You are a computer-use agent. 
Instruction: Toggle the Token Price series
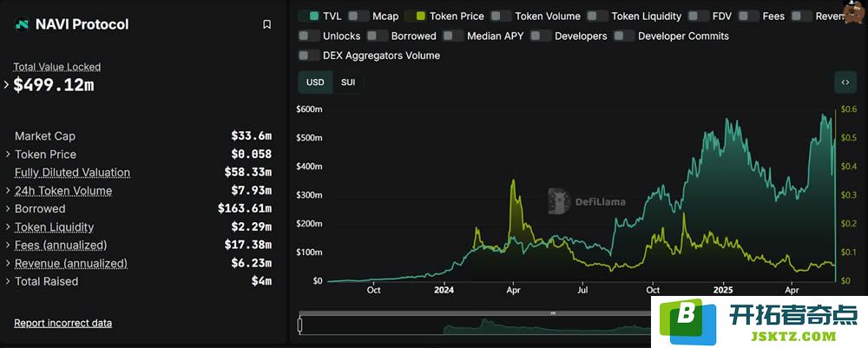(x=415, y=16)
